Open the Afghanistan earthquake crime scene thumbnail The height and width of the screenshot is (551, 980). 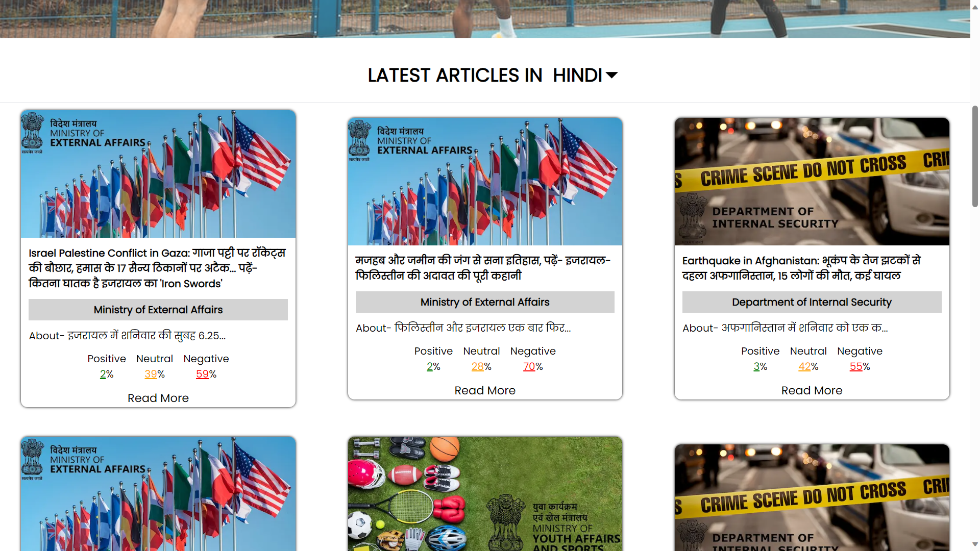(812, 182)
